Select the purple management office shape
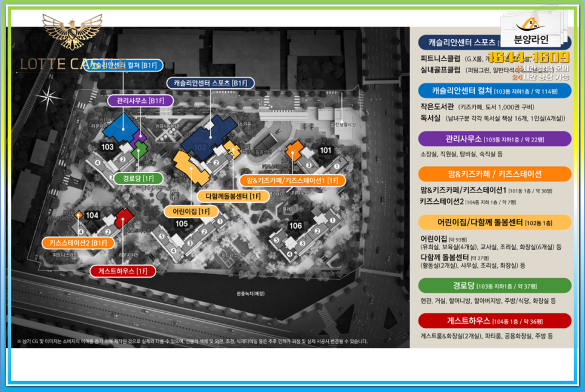 (139, 138)
